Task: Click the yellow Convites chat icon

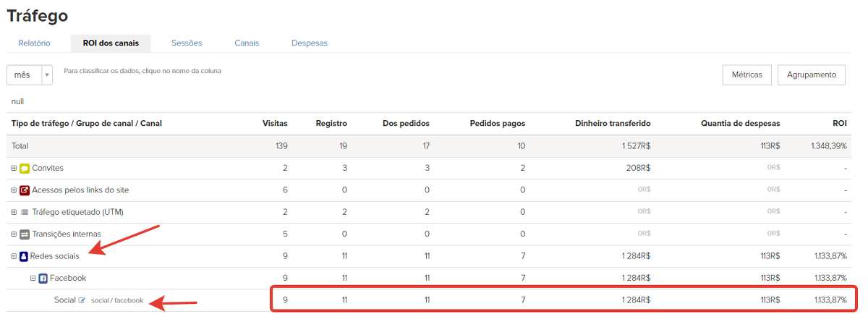Action: [x=25, y=169]
